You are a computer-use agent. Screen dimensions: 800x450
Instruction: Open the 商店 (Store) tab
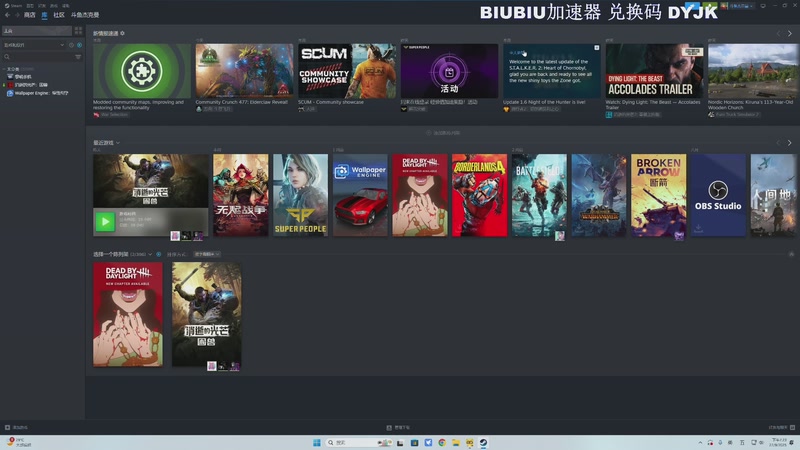(x=30, y=15)
